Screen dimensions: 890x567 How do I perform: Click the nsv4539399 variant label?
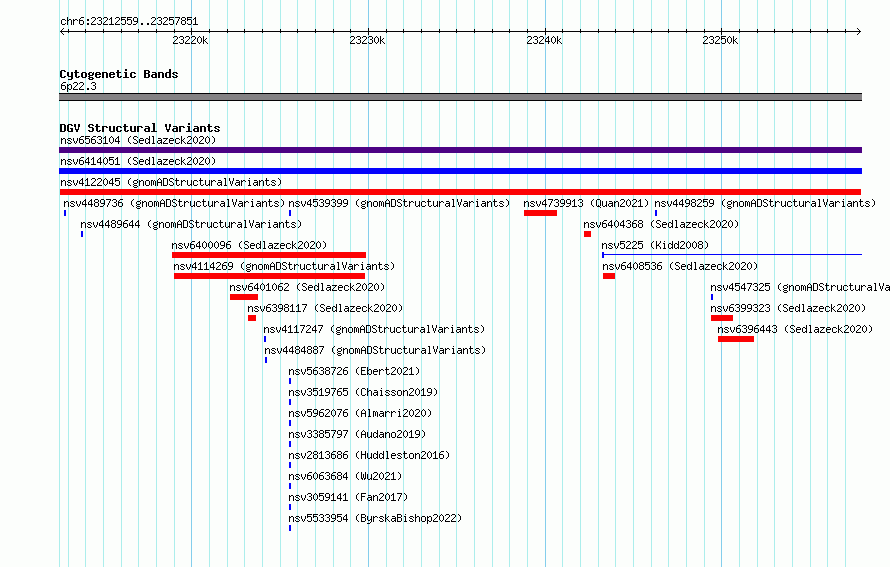tap(399, 203)
